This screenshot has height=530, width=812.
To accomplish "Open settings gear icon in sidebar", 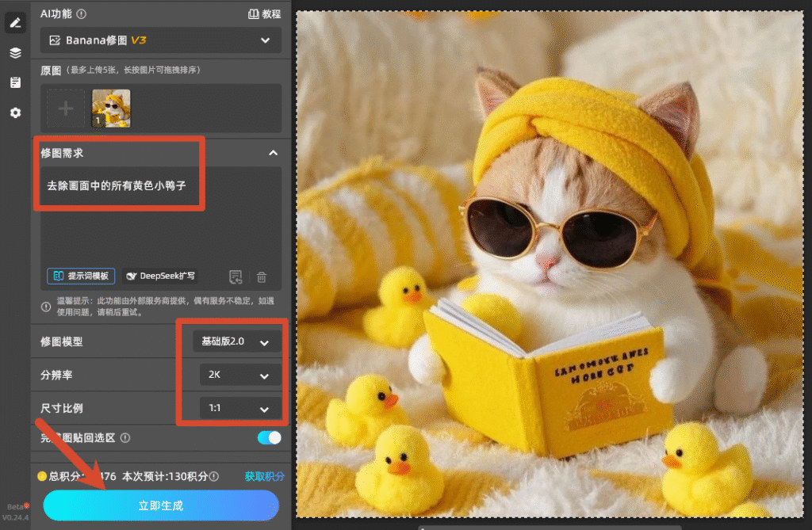I will [x=16, y=112].
